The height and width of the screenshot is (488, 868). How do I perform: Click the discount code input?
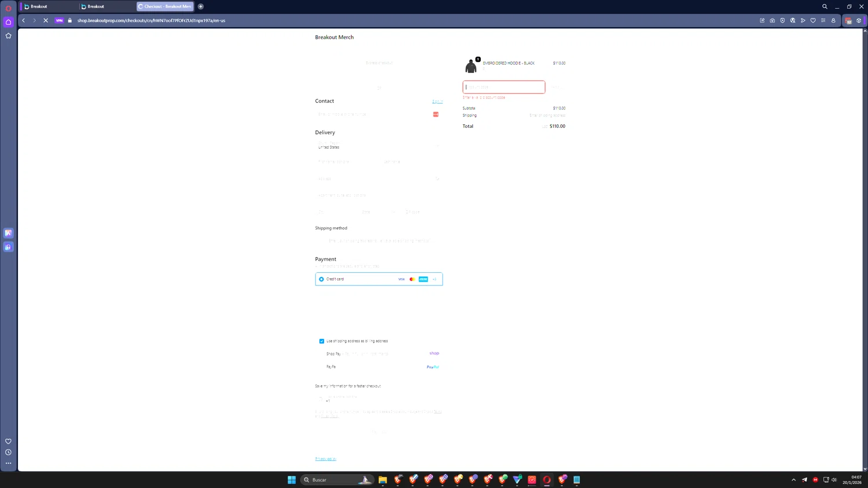tap(503, 87)
